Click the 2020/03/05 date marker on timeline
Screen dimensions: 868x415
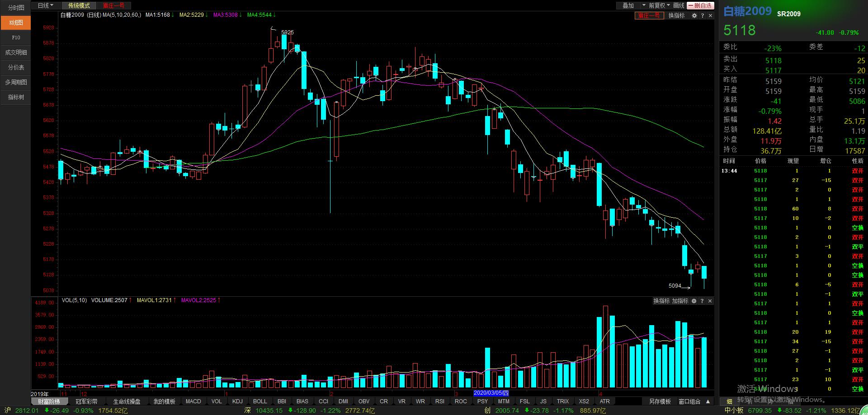[x=491, y=393]
